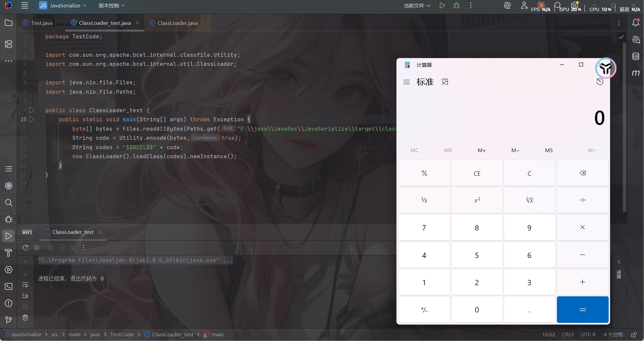The width and height of the screenshot is (644, 341).
Task: Toggle soft-wrap in Run console
Action: pyautogui.click(x=25, y=285)
